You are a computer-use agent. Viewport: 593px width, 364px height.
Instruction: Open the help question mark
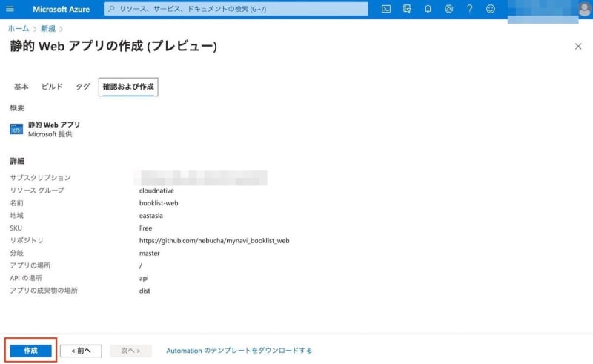tap(469, 9)
